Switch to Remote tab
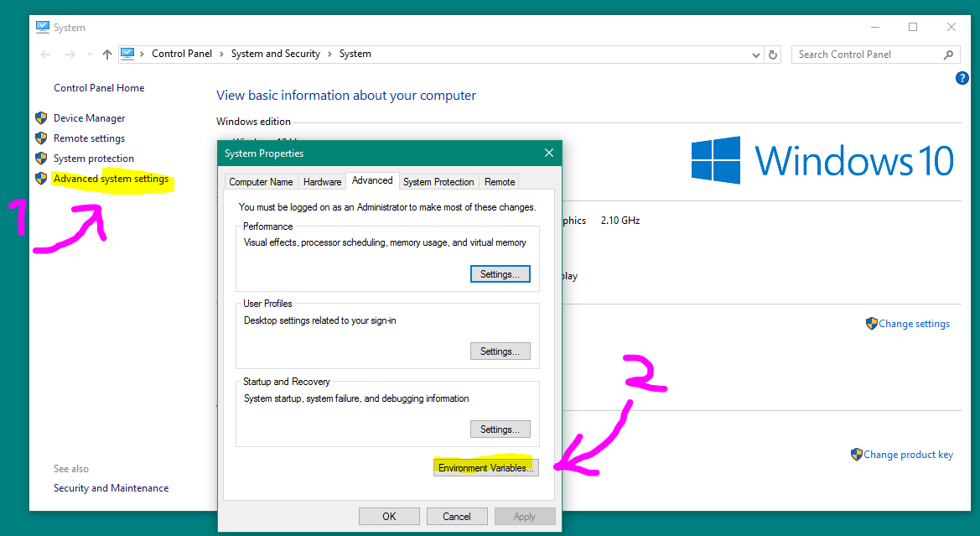The width and height of the screenshot is (980, 536). tap(500, 182)
